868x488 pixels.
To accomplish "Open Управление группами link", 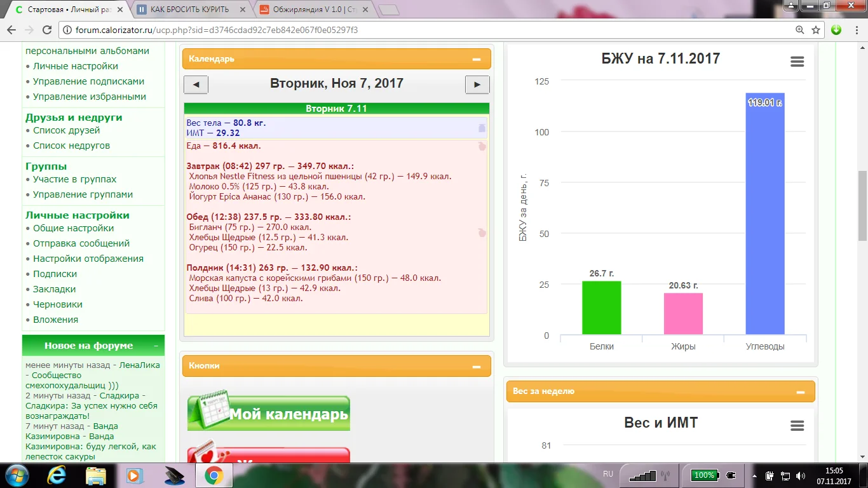I will [83, 194].
